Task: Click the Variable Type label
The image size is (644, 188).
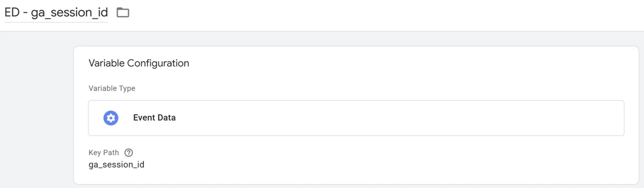Action: coord(112,88)
